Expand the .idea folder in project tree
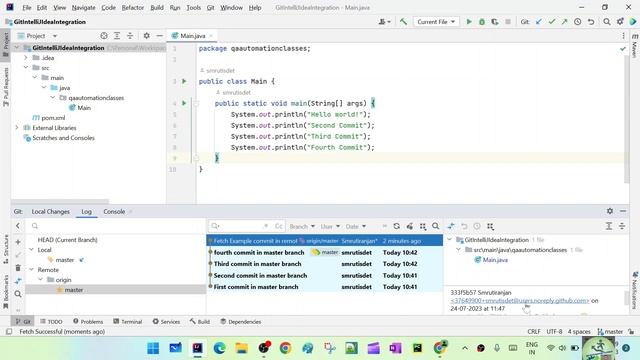This screenshot has height=360, width=640. coord(26,58)
